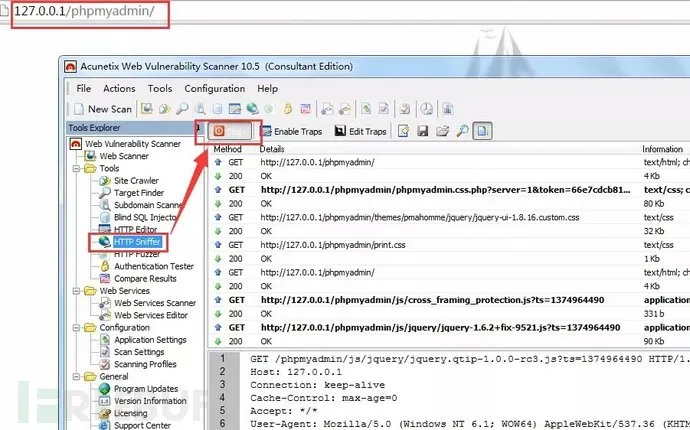Collapse the Tools folder in Tools Explorer
The width and height of the screenshot is (690, 430).
point(77,169)
